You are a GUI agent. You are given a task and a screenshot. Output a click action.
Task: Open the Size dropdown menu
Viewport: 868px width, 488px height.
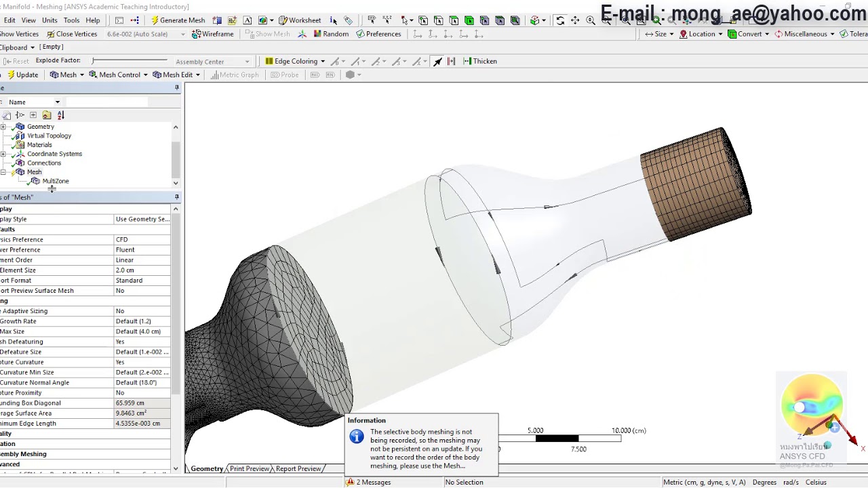659,34
